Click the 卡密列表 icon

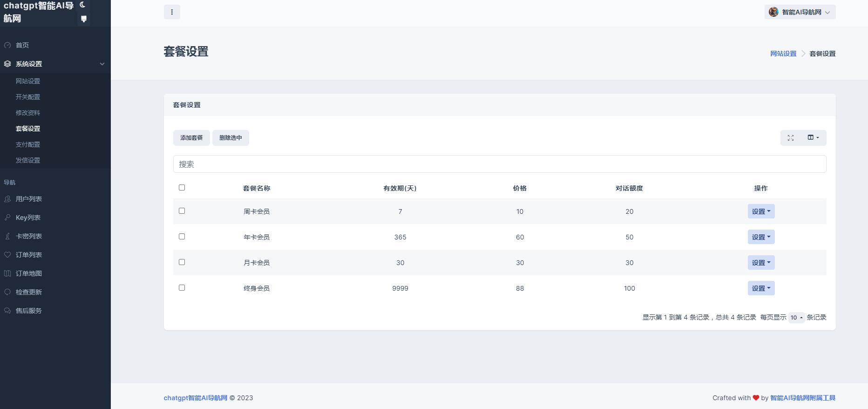pyautogui.click(x=7, y=236)
